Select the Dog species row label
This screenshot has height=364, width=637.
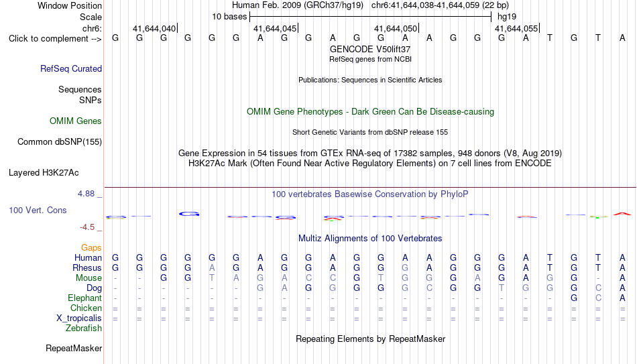coord(94,288)
